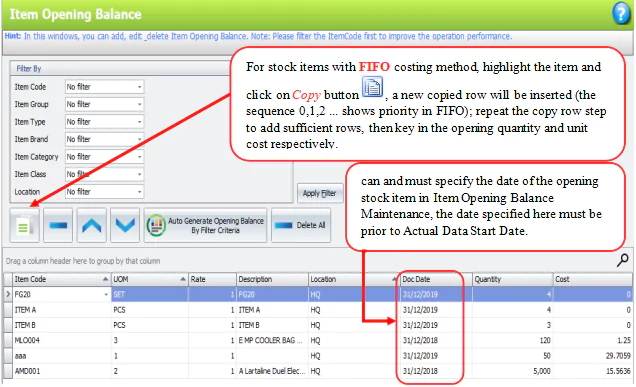Click the Apply Filter button
Image resolution: width=636 pixels, height=387 pixels.
[x=320, y=194]
